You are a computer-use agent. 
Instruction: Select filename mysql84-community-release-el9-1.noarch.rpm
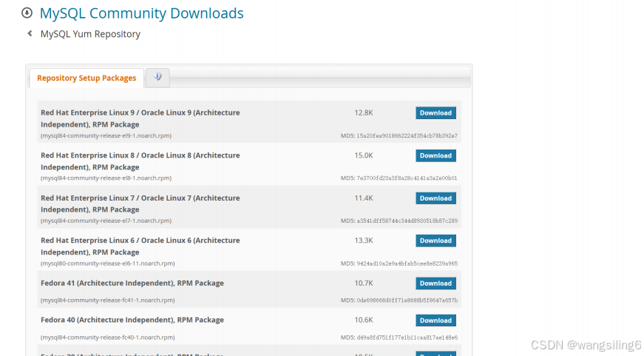click(x=106, y=135)
